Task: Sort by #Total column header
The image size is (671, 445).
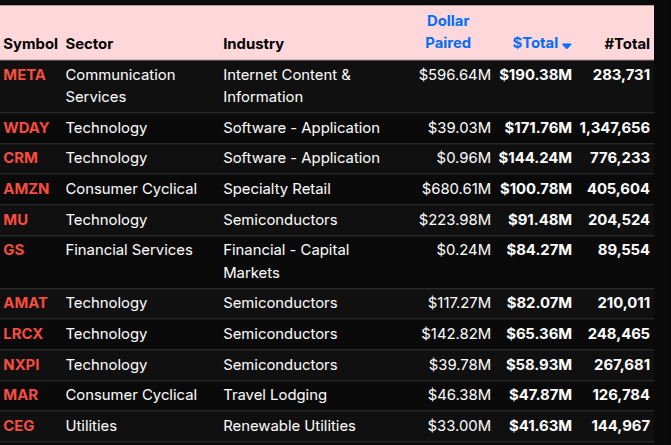Action: pyautogui.click(x=627, y=43)
